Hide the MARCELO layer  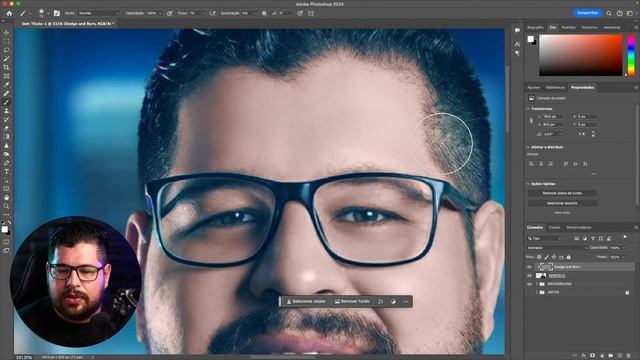pos(529,276)
